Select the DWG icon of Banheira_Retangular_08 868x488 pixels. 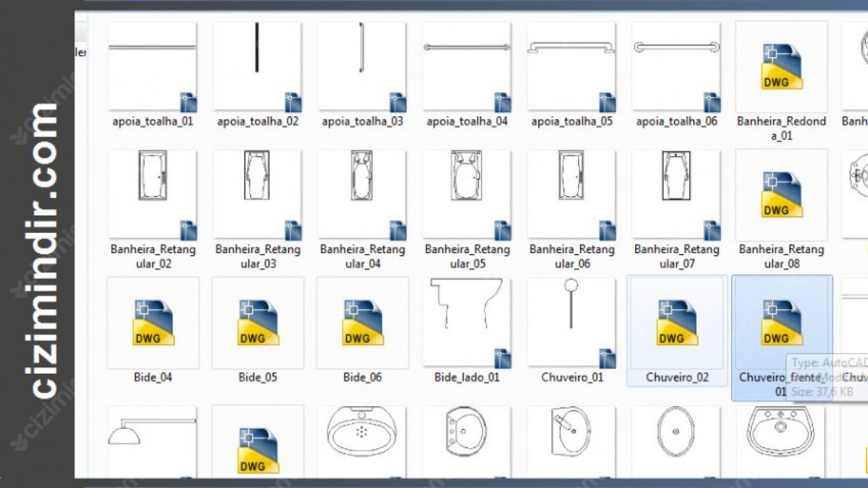[x=782, y=195]
